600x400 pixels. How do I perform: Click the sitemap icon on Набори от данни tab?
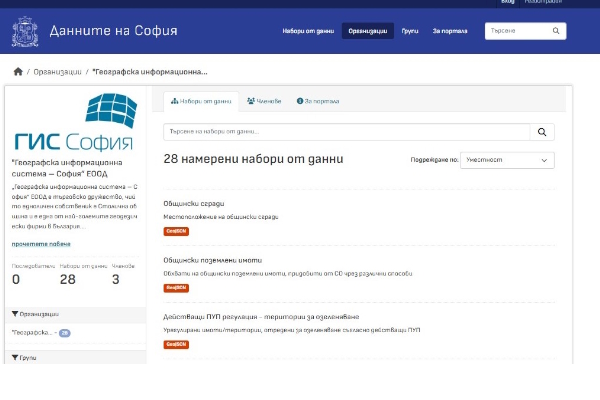tap(174, 101)
